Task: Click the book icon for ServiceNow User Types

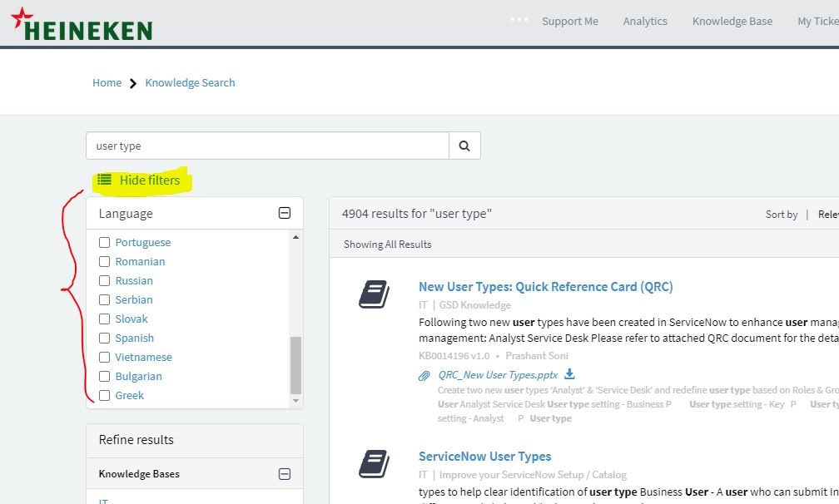Action: (374, 463)
